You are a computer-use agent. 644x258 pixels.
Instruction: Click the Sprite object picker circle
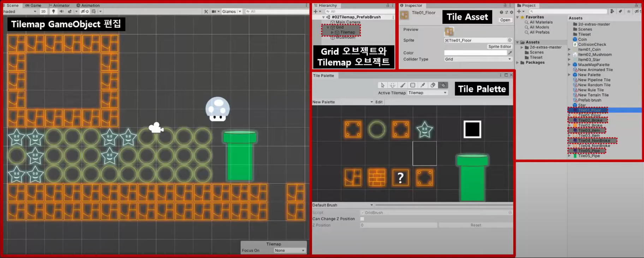click(x=509, y=40)
